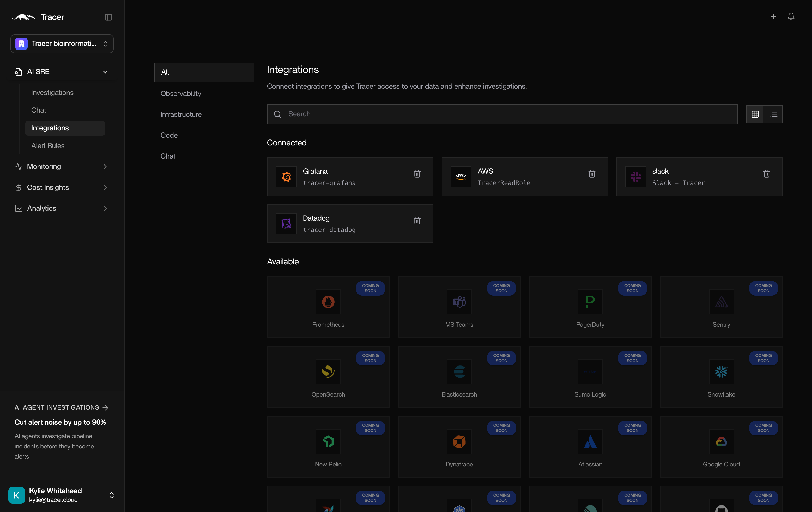Screen dimensions: 812x512
Task: Switch to grid view of integrations
Action: point(755,114)
